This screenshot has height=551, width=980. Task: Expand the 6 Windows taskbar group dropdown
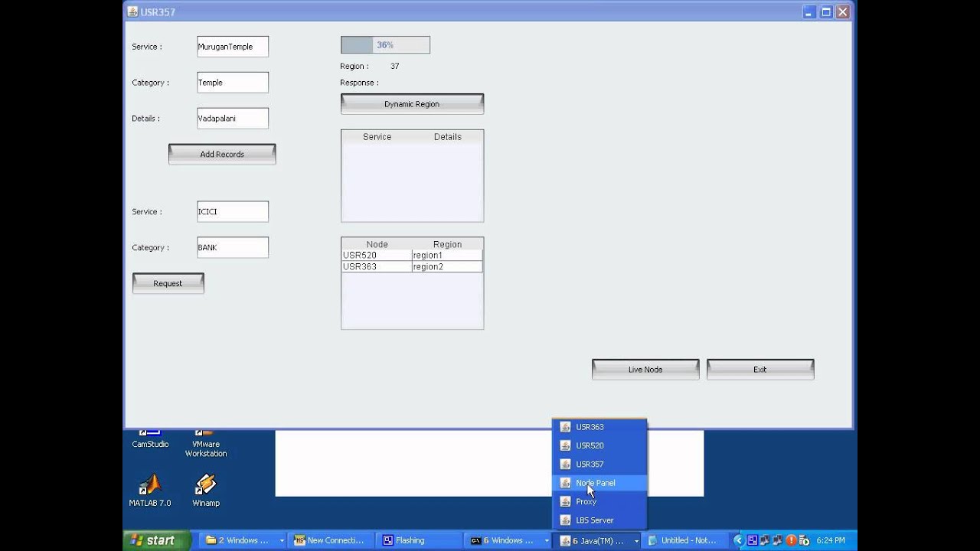click(547, 541)
